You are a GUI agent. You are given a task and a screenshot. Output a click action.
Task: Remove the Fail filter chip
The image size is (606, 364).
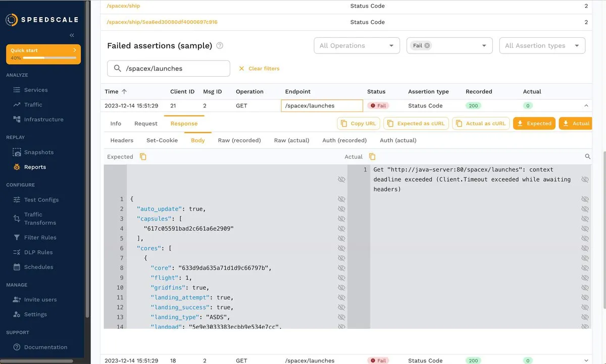click(427, 45)
